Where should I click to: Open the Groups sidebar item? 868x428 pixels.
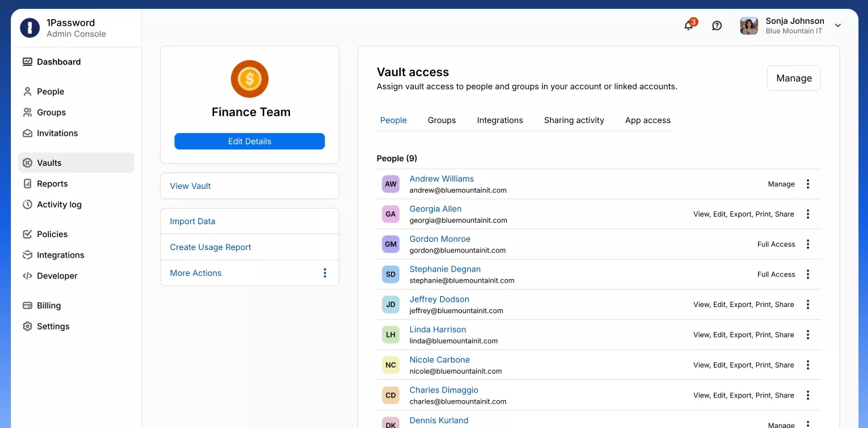[51, 112]
